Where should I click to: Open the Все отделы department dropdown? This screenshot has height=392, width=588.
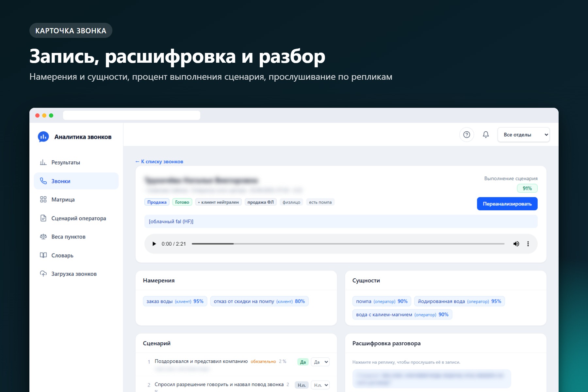pyautogui.click(x=524, y=135)
